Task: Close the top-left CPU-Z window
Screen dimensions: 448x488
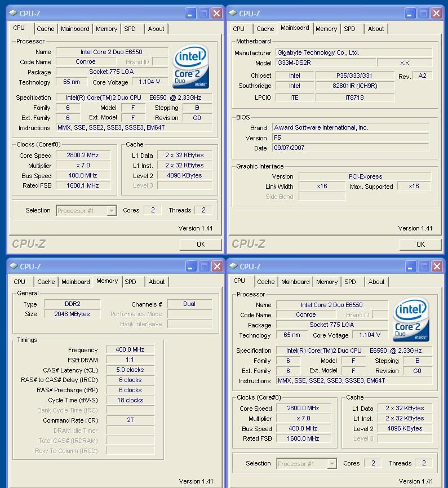Action: click(x=217, y=14)
